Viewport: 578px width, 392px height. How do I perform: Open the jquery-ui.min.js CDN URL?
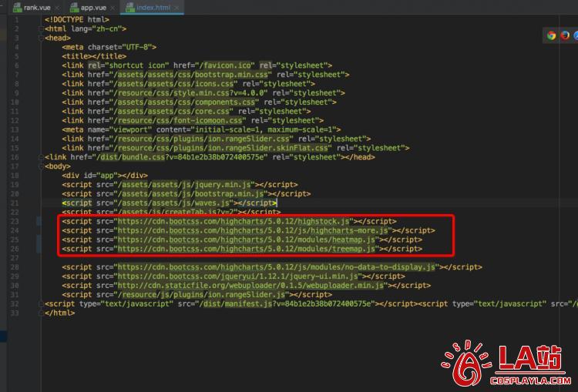(x=238, y=276)
